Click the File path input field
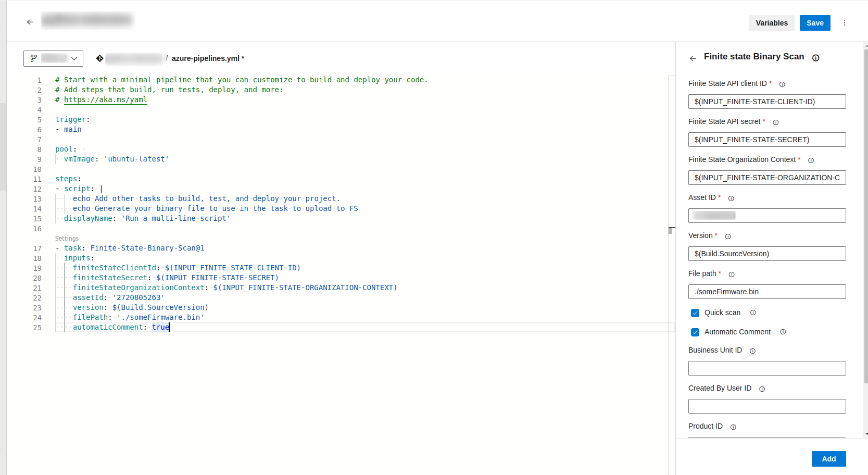 (767, 292)
